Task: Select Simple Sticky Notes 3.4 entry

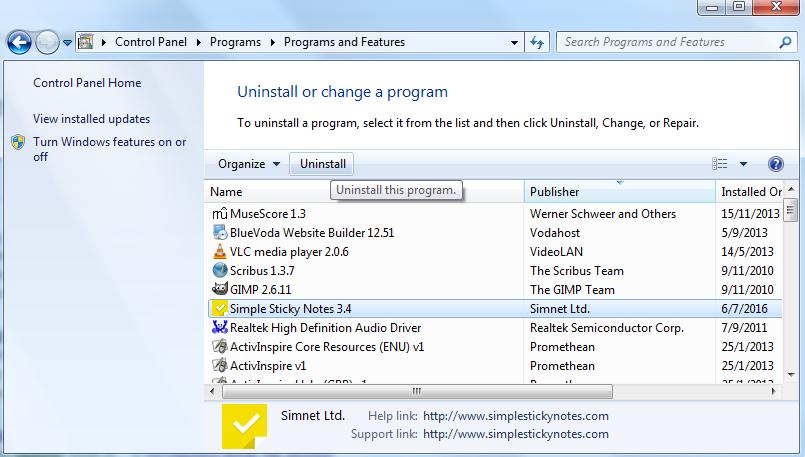Action: pyautogui.click(x=291, y=309)
